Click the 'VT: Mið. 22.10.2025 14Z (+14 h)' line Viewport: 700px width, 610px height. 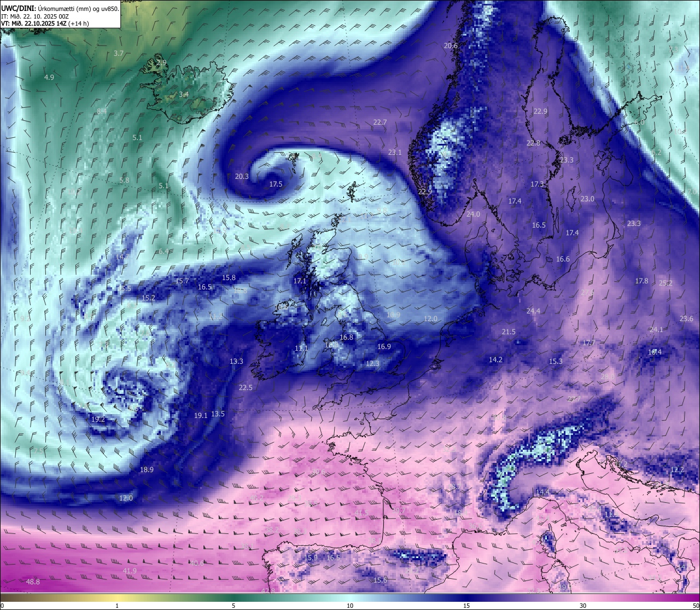pos(45,24)
